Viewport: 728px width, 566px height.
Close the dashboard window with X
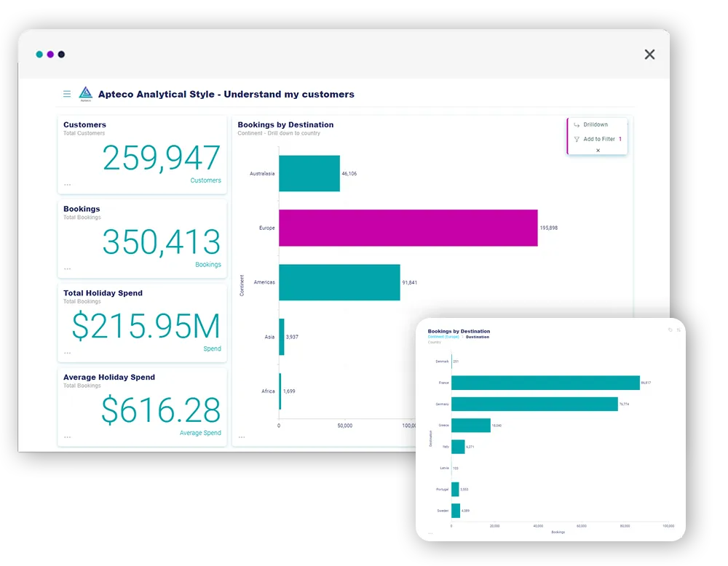pyautogui.click(x=649, y=55)
